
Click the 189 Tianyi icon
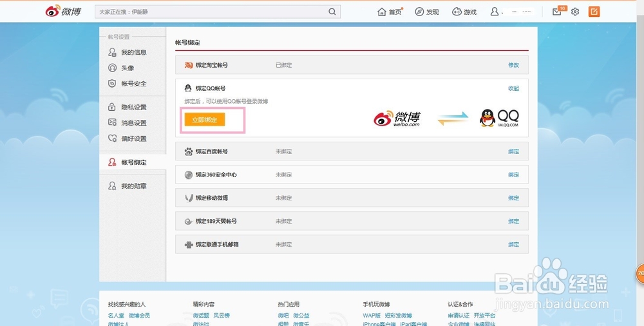click(189, 222)
